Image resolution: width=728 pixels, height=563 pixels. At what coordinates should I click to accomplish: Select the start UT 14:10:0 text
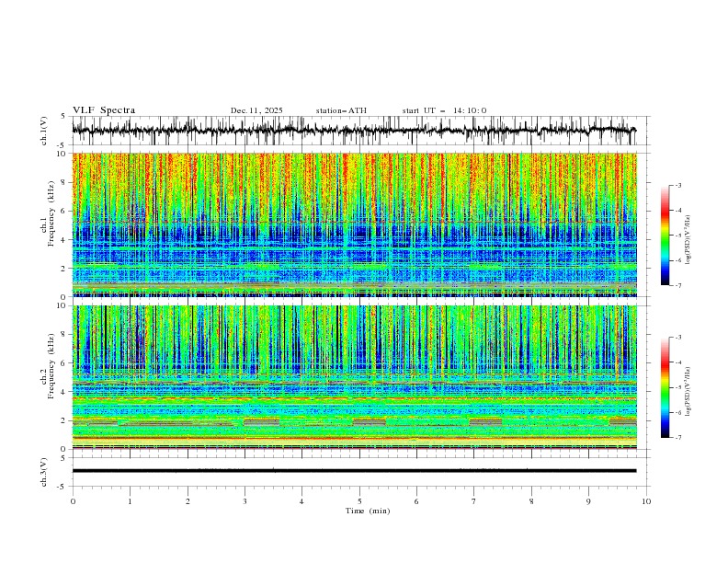click(444, 110)
